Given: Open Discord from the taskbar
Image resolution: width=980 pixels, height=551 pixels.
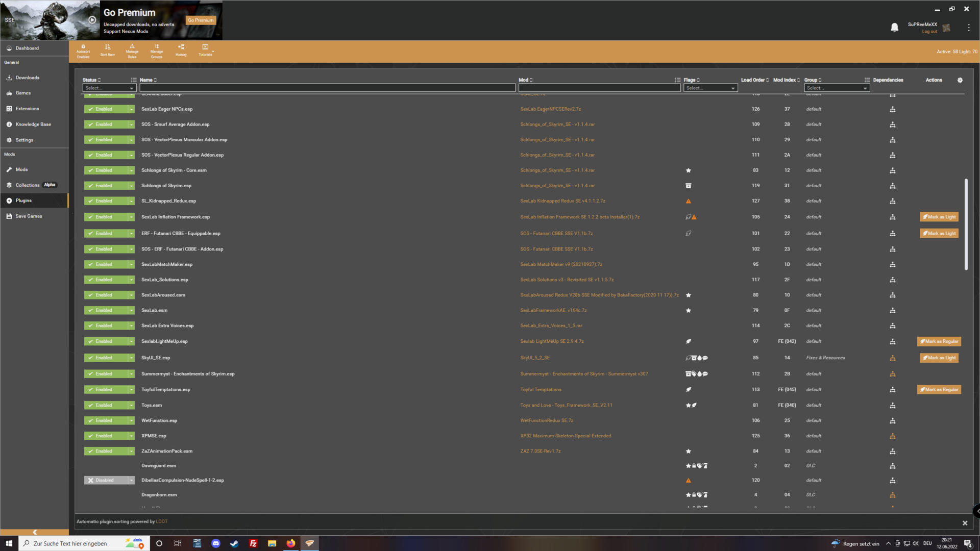Looking at the screenshot, I should (x=215, y=543).
